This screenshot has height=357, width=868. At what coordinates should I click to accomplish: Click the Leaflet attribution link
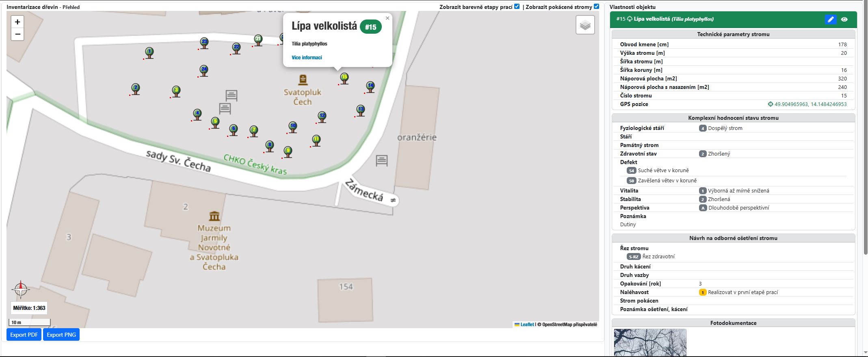tap(527, 325)
